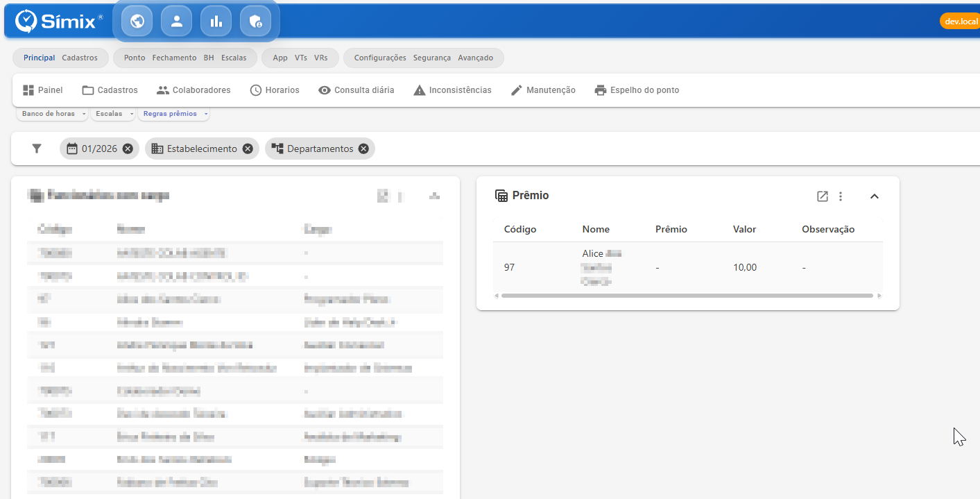980x499 pixels.
Task: Open the VRs menu
Action: tap(320, 58)
